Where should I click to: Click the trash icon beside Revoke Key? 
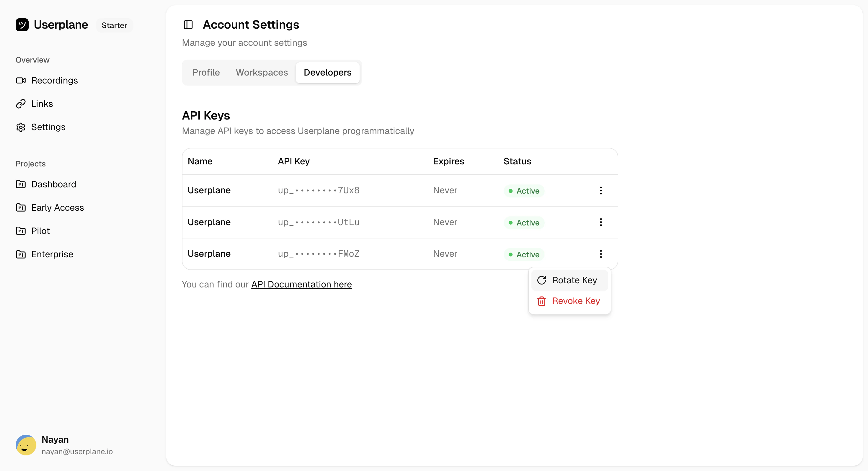click(541, 301)
